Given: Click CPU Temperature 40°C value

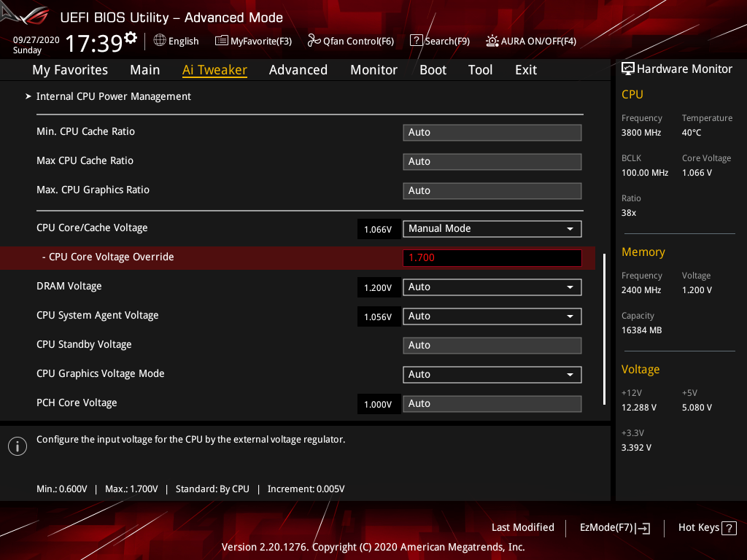Looking at the screenshot, I should pyautogui.click(x=692, y=133).
